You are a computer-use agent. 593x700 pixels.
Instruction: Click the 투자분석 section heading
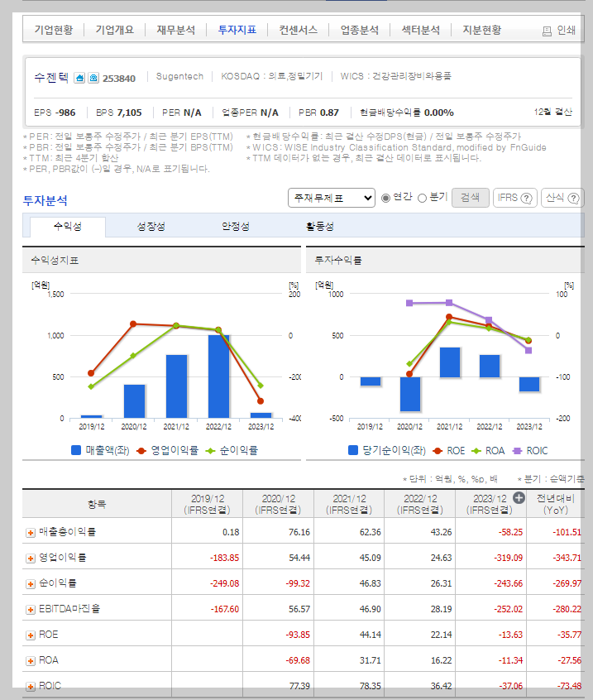click(45, 200)
